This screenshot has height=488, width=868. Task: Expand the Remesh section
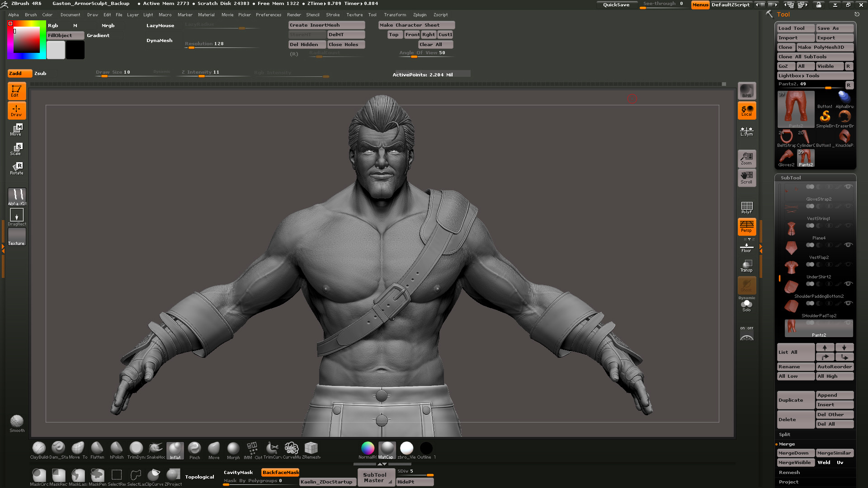click(789, 473)
